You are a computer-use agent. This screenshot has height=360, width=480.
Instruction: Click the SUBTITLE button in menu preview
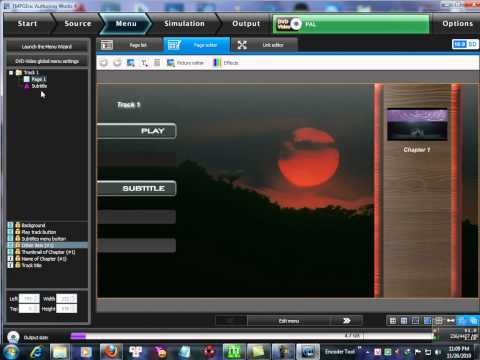point(137,188)
